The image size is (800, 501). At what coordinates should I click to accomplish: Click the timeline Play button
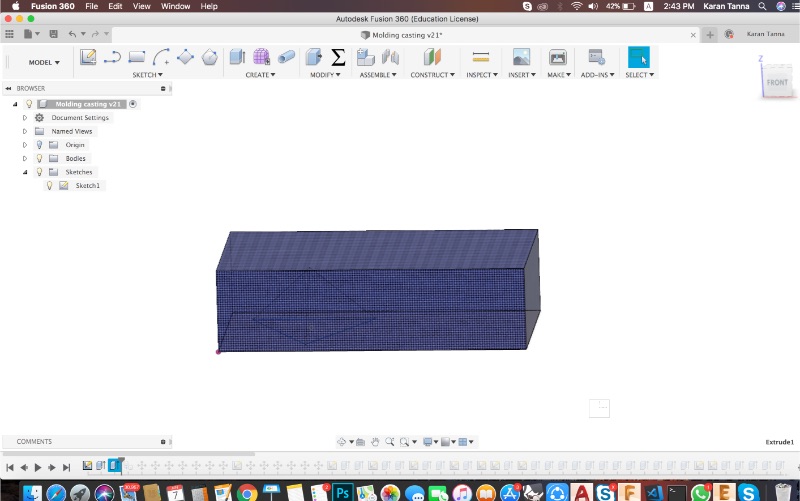pos(38,467)
